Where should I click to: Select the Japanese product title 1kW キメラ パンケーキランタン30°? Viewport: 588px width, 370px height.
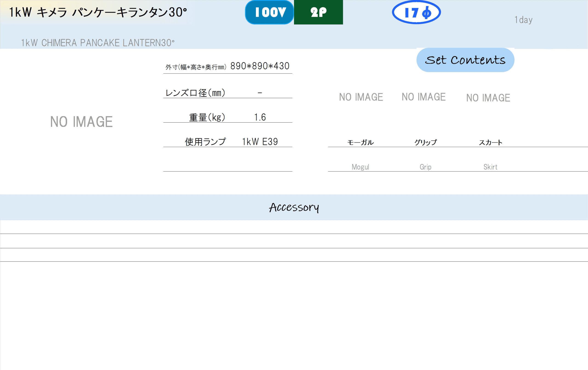98,12
